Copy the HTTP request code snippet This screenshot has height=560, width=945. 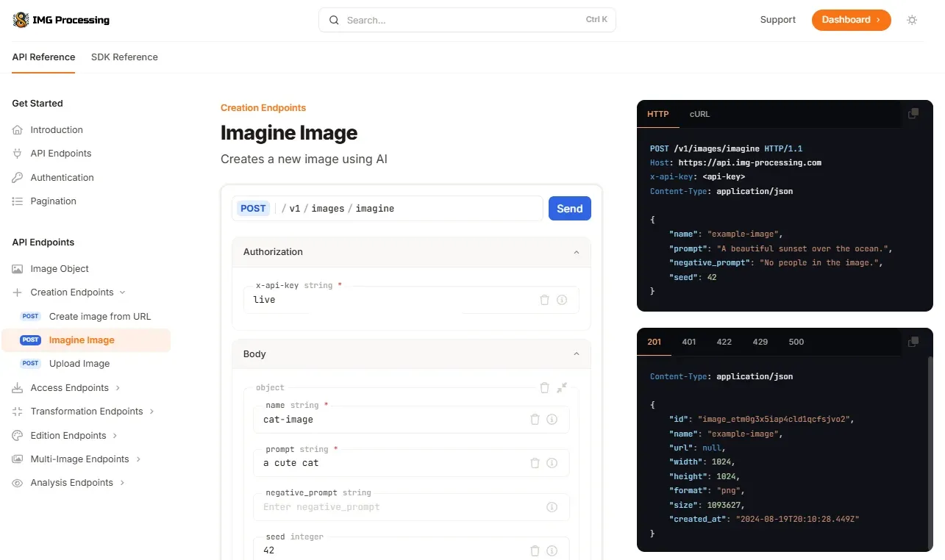pos(913,114)
